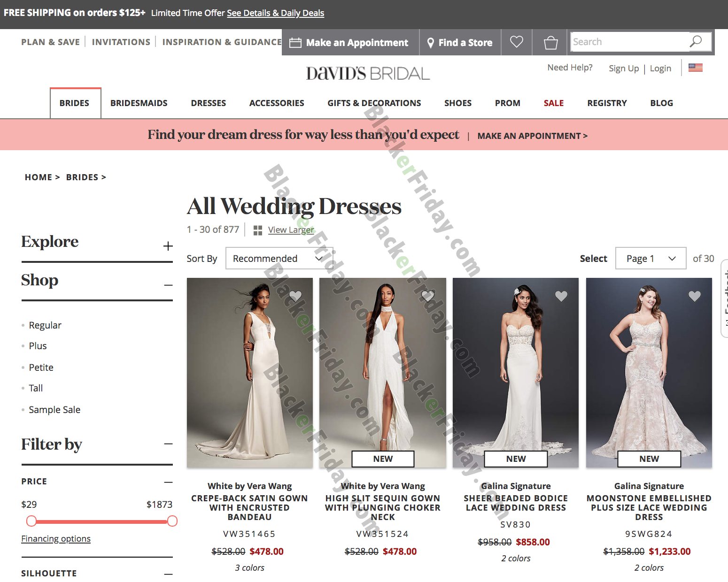
Task: Open the BRIDESMAIDS menu
Action: coord(139,103)
